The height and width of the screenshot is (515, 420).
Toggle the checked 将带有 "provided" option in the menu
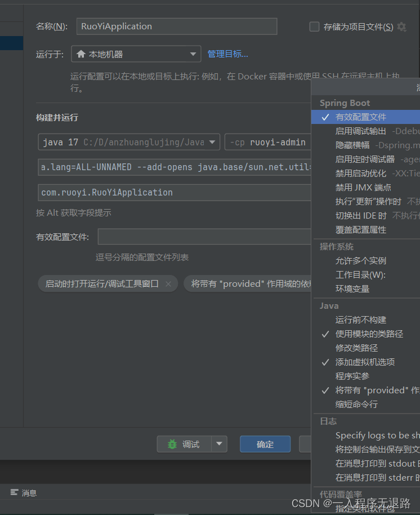point(365,390)
